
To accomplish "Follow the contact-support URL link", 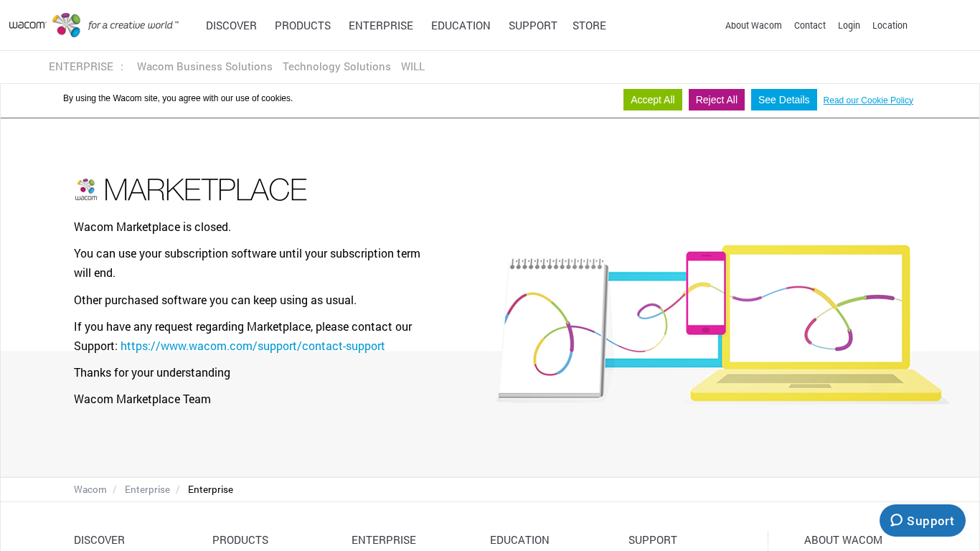I will tap(253, 346).
